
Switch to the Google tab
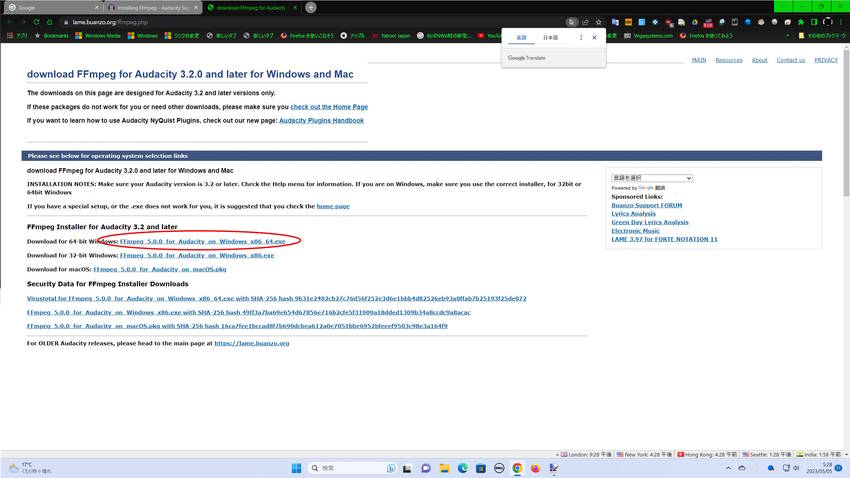pos(51,8)
